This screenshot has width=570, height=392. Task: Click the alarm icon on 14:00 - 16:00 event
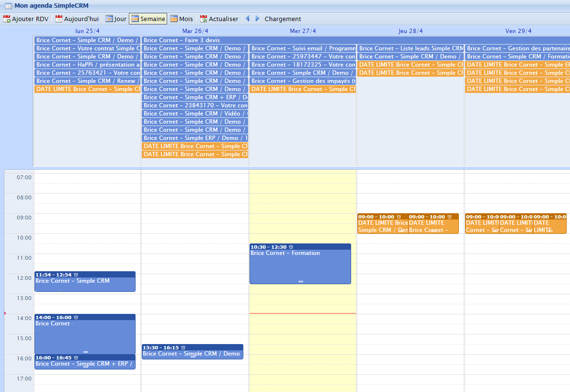(76, 317)
